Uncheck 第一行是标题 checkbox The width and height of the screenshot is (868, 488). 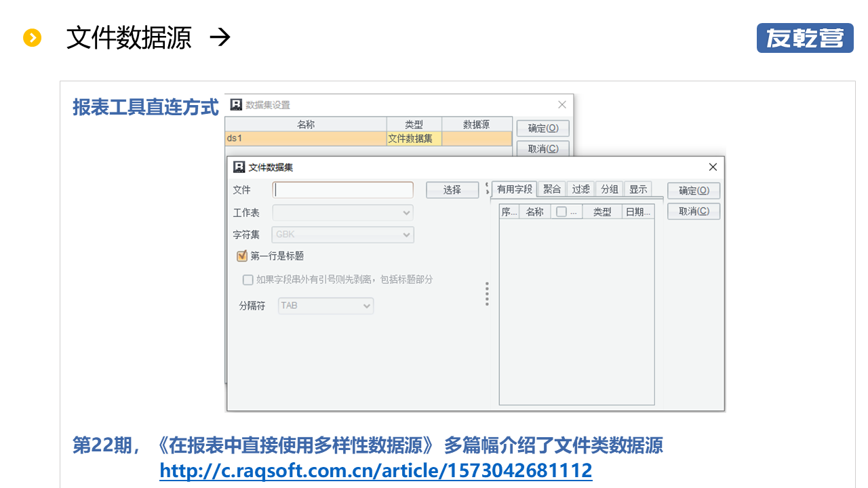point(241,256)
